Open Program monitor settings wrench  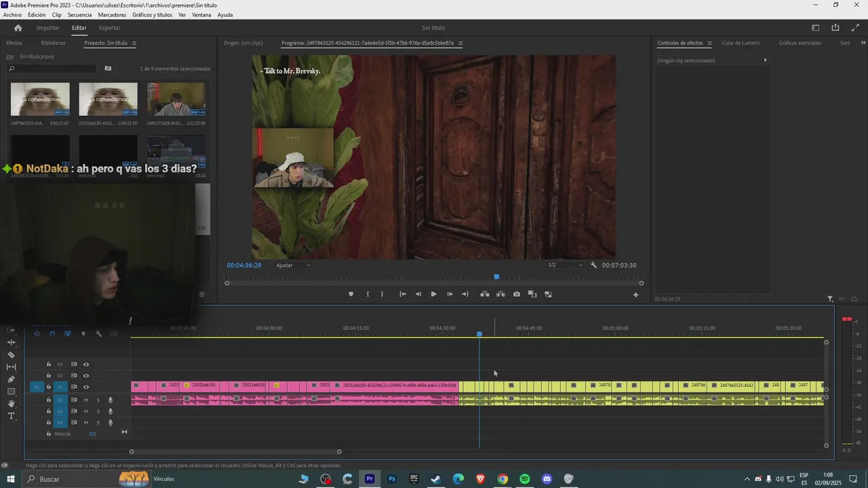(x=593, y=265)
